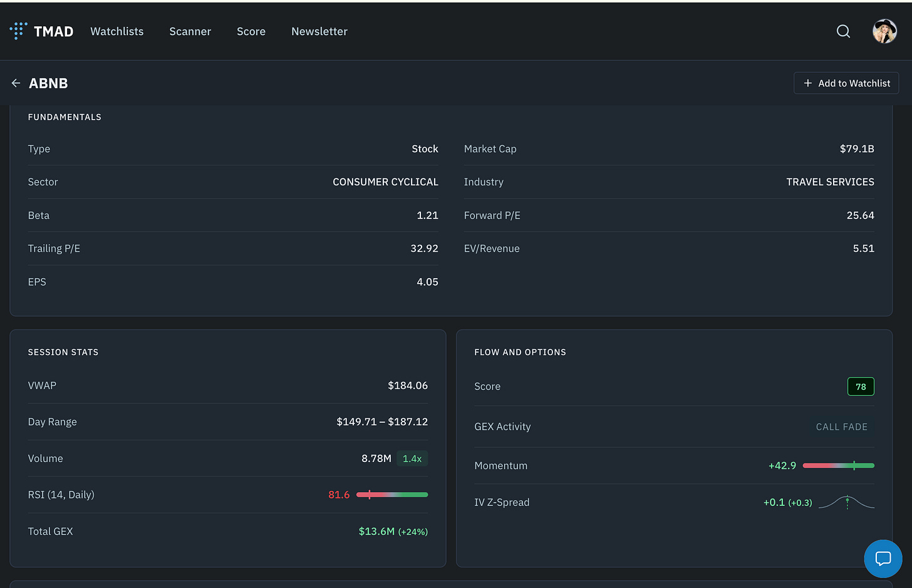Click the TRAVEL SERVICES industry value

(830, 182)
